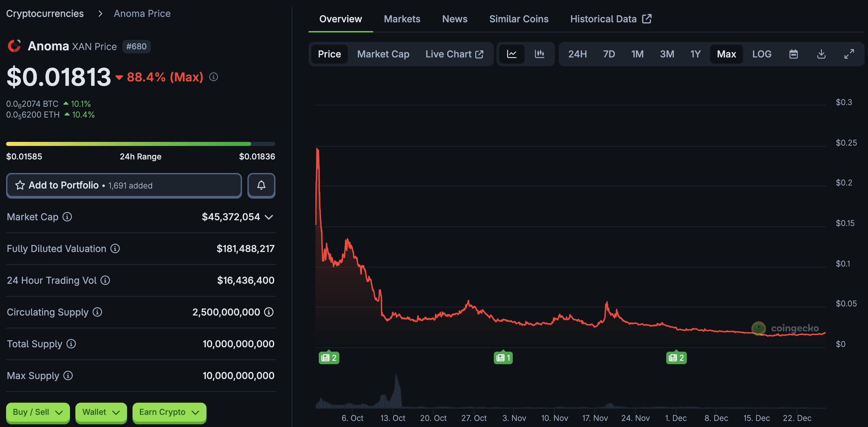Toggle LOG scale on chart

(762, 54)
